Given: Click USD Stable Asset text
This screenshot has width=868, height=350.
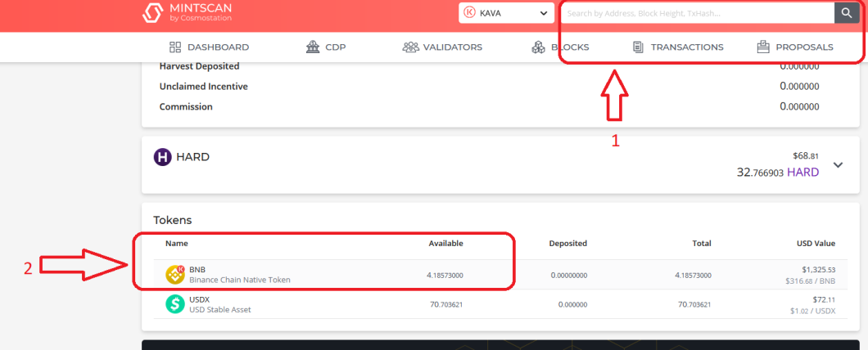Looking at the screenshot, I should click(x=220, y=310).
